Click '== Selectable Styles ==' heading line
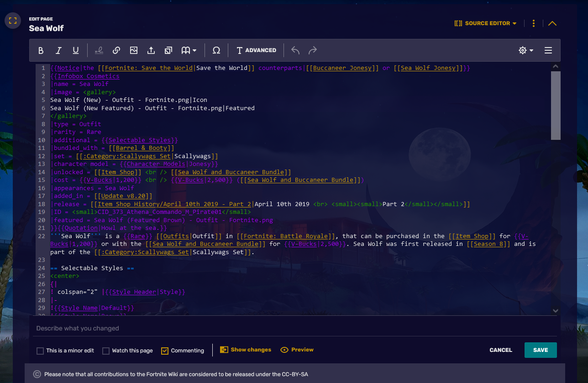The width and height of the screenshot is (588, 383). pos(92,268)
